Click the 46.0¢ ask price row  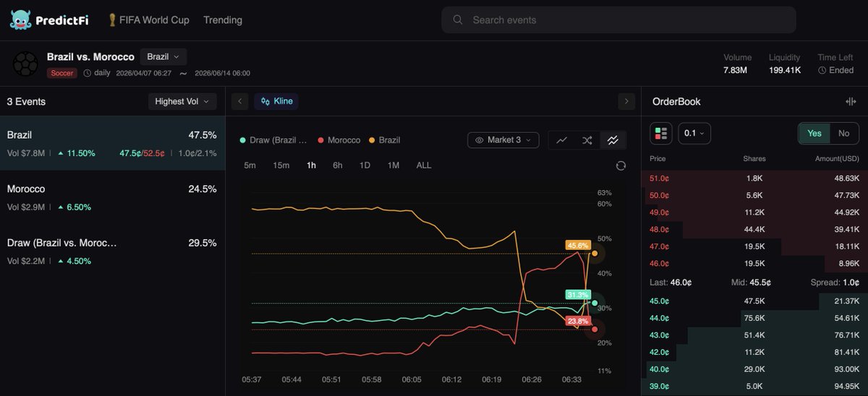tap(754, 264)
